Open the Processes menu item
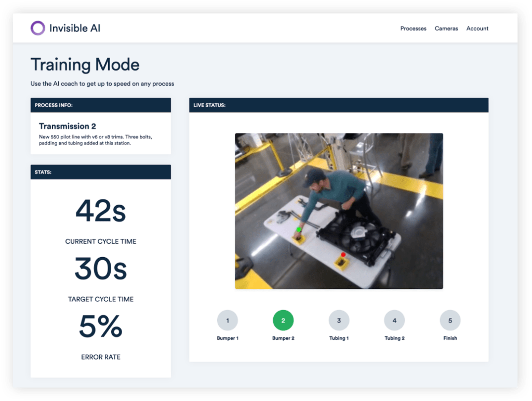Viewport: 532px width, 401px height. 413,29
